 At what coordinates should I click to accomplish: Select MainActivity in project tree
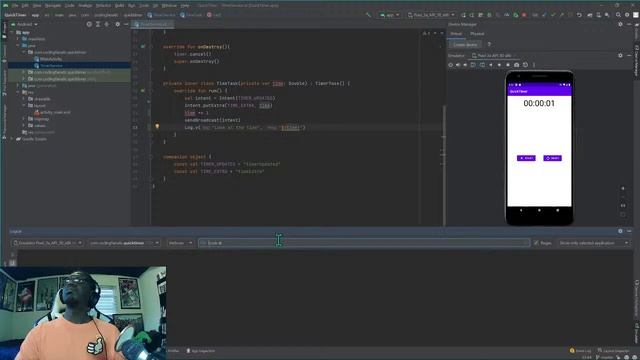click(51, 59)
